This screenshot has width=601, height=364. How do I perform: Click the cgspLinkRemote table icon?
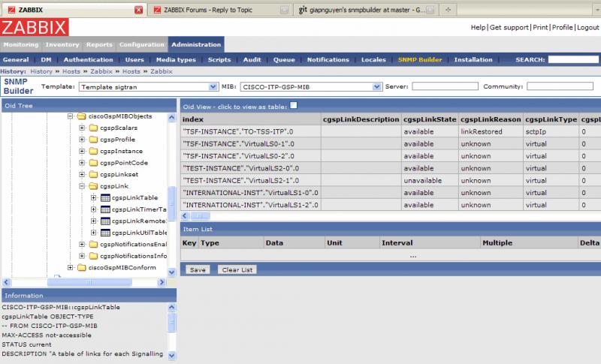click(105, 221)
